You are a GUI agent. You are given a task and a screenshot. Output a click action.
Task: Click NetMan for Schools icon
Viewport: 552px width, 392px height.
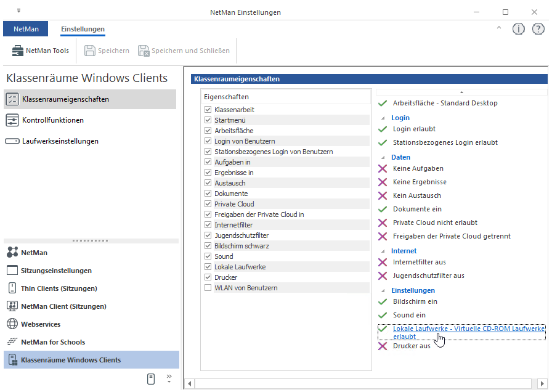[12, 341]
